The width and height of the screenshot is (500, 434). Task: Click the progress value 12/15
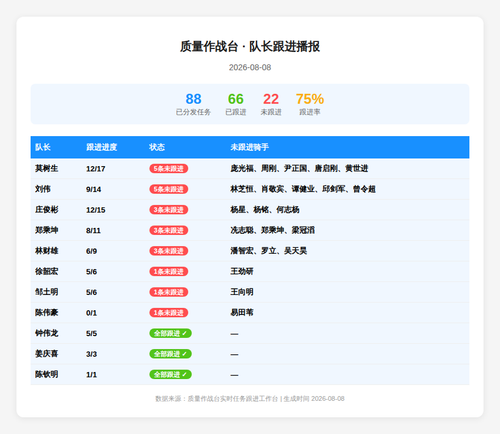click(96, 210)
